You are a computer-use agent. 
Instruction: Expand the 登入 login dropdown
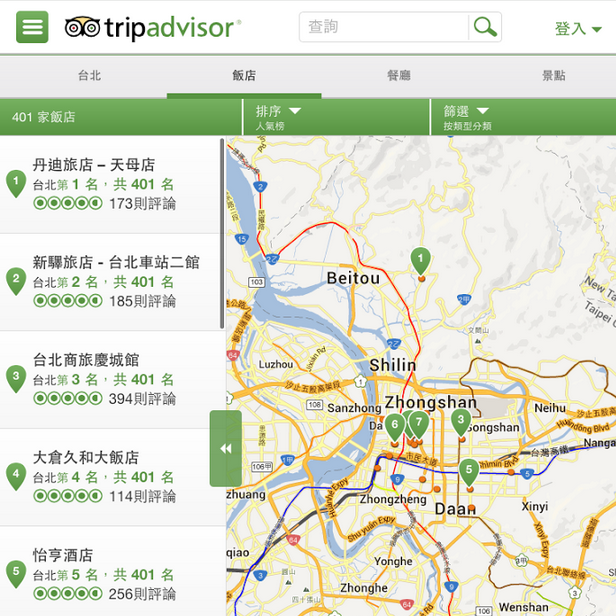(x=578, y=29)
